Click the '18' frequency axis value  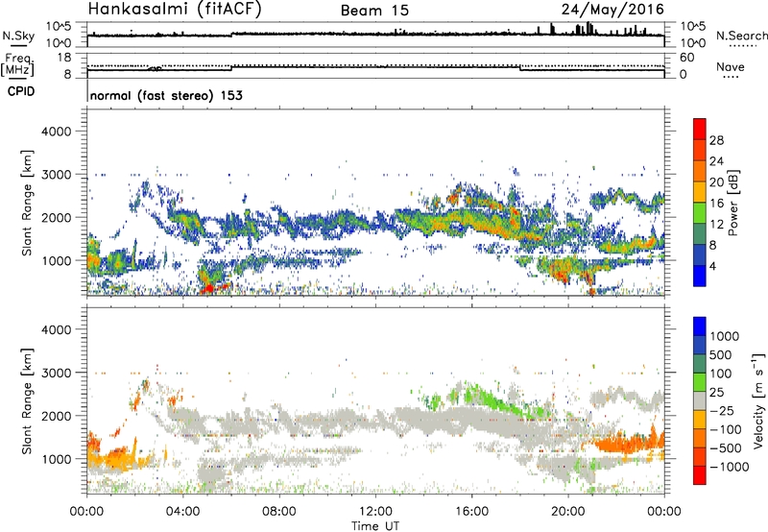click(63, 58)
